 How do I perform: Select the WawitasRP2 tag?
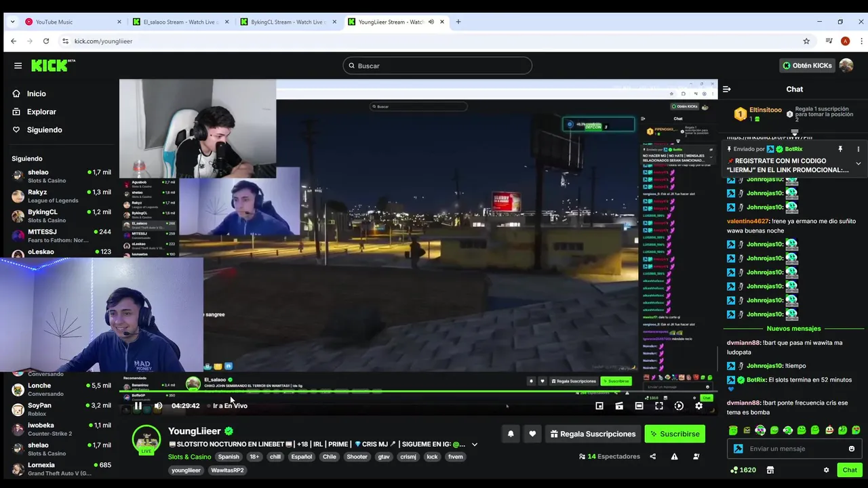click(x=227, y=470)
